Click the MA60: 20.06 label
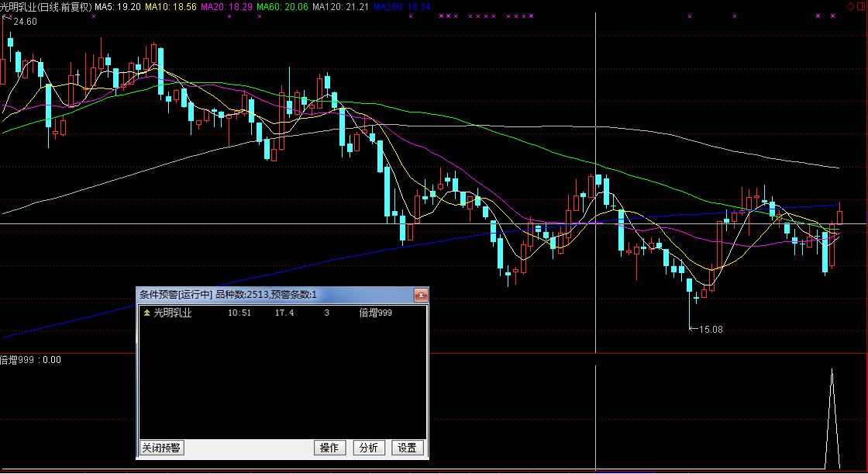868x474 pixels. pos(282,7)
